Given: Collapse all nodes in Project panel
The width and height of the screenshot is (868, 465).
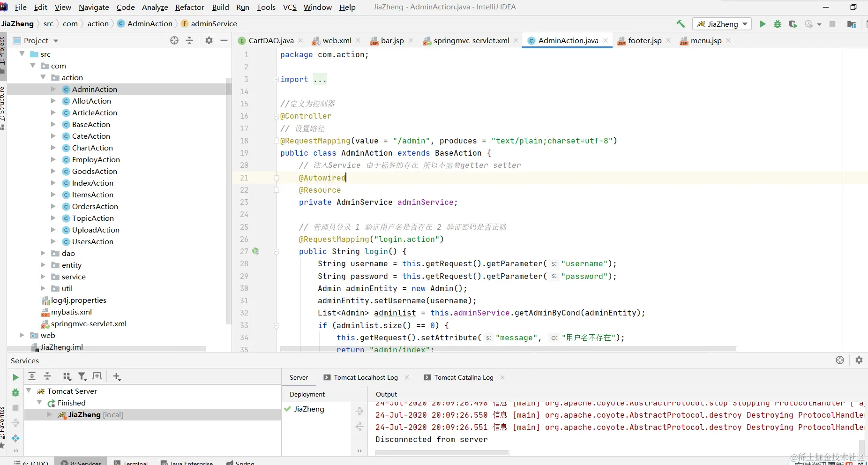Looking at the screenshot, I should point(189,40).
